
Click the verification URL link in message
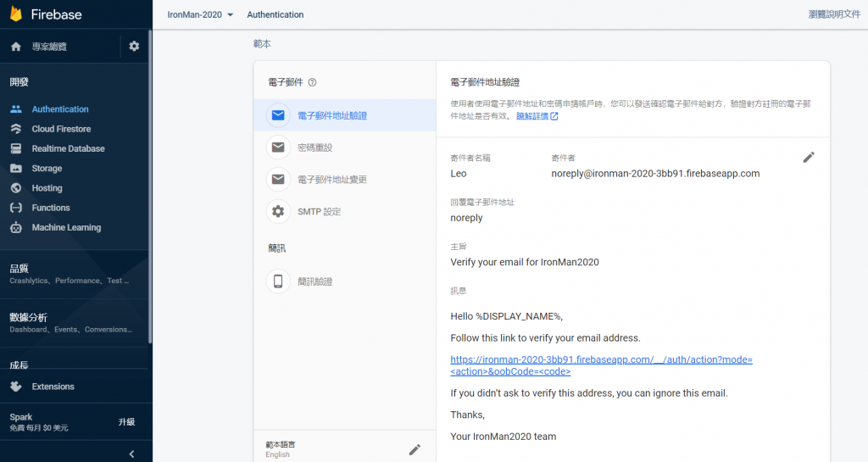coord(601,365)
